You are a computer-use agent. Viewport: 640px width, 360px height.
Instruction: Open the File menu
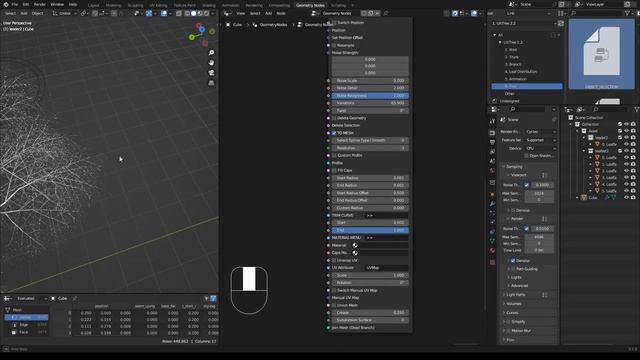point(15,4)
